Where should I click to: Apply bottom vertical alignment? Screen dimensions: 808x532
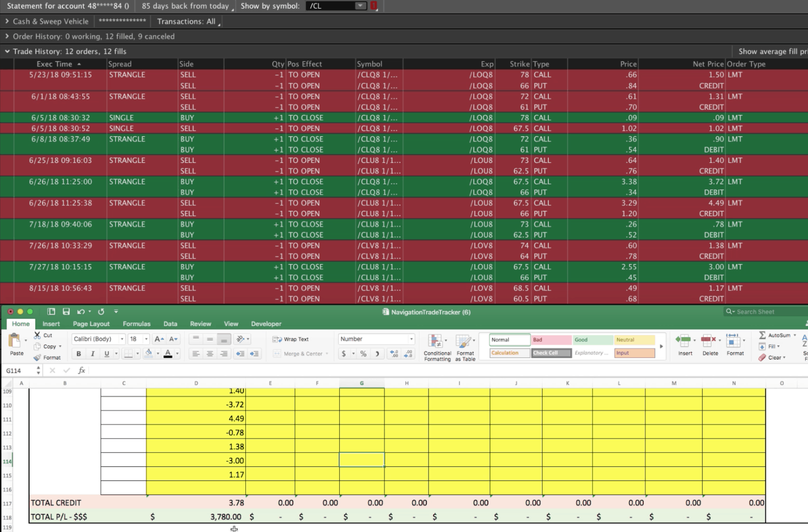(224, 339)
